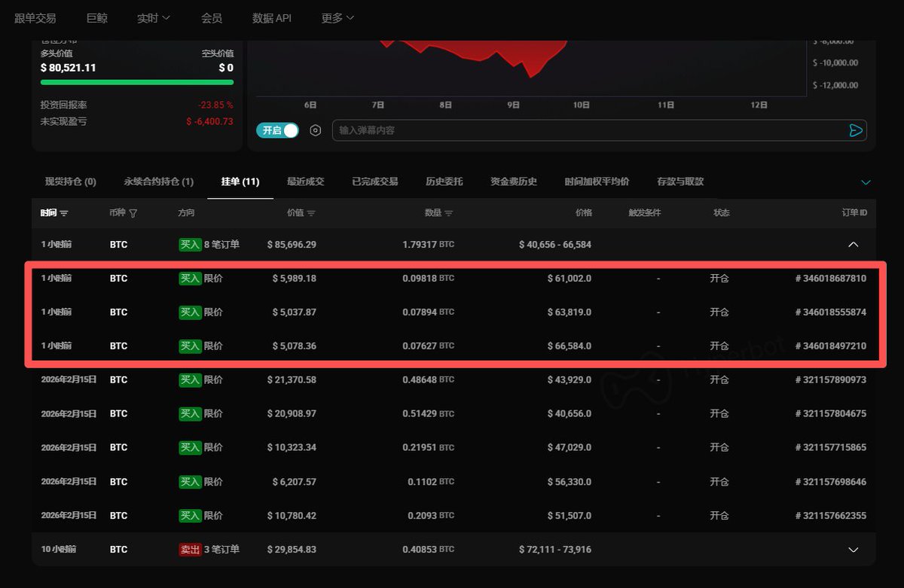The image size is (904, 588).
Task: Click quantity 0.1102 BTC cell
Action: click(431, 482)
